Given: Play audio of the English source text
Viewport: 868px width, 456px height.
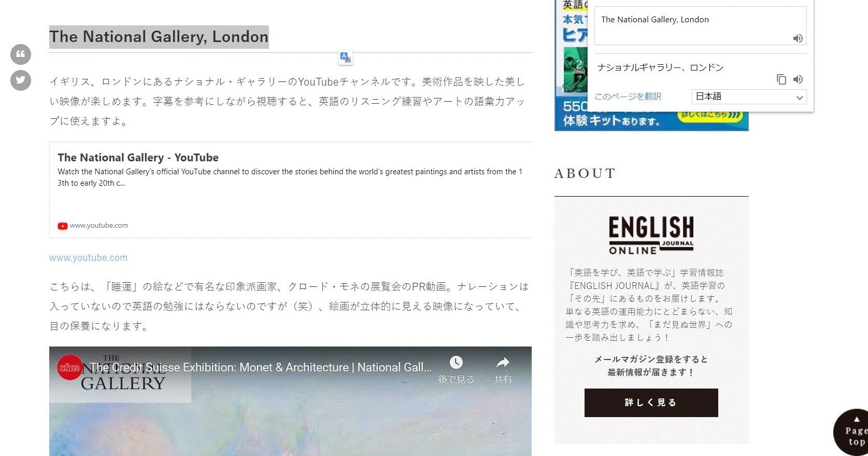Looking at the screenshot, I should 798,38.
